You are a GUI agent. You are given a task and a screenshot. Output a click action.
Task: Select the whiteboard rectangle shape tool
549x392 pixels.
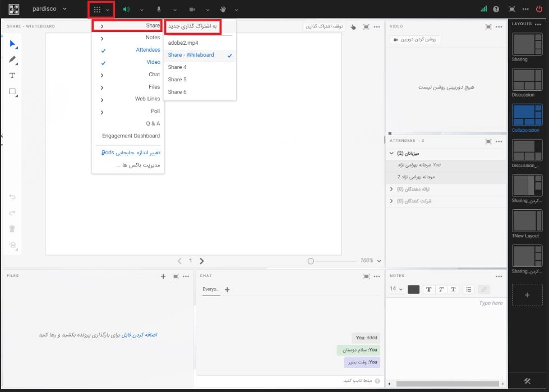click(12, 92)
